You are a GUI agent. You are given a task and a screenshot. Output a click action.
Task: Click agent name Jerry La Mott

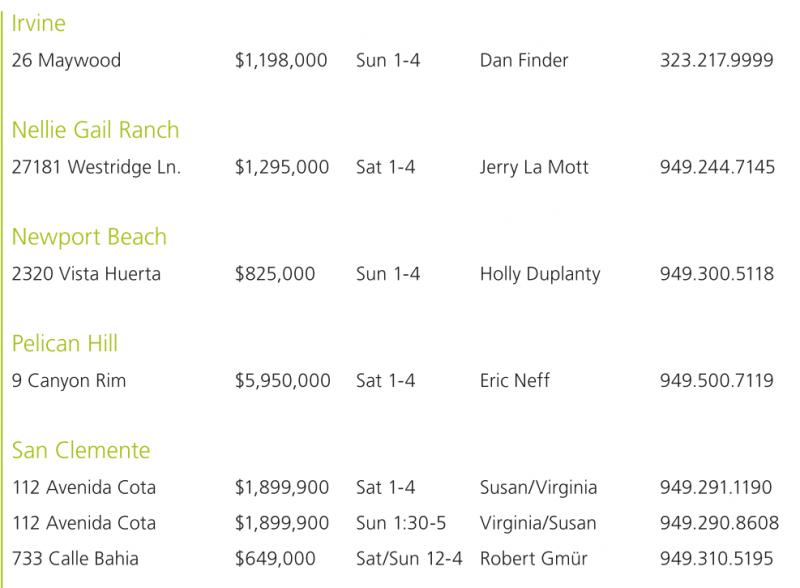(x=534, y=168)
